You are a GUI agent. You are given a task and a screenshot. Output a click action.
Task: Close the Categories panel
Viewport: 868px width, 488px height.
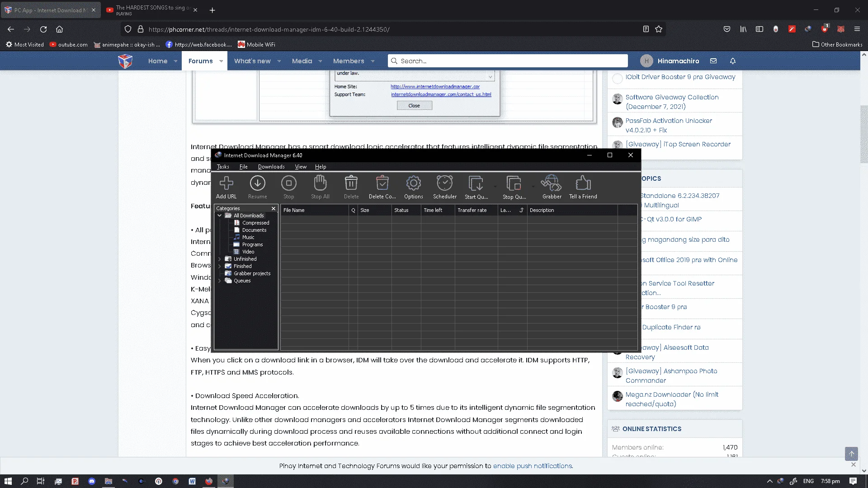click(274, 208)
